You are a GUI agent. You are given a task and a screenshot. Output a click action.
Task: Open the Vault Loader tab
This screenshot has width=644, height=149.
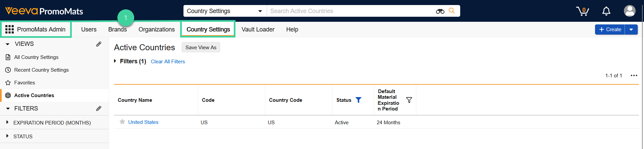click(x=258, y=29)
